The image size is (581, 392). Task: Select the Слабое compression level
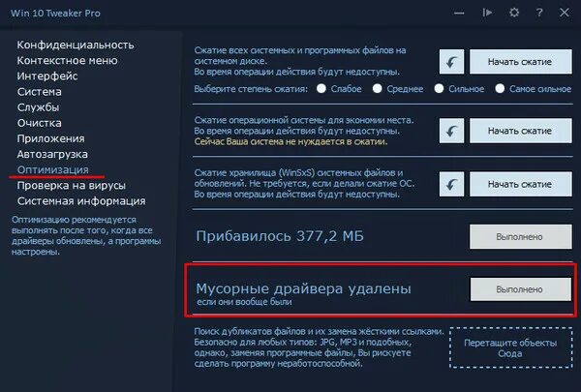(x=321, y=88)
